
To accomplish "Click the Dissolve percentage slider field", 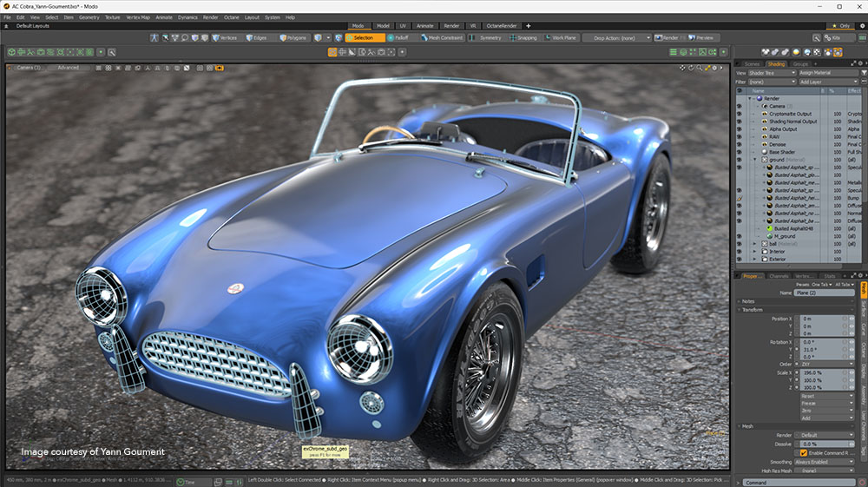I will coord(822,444).
